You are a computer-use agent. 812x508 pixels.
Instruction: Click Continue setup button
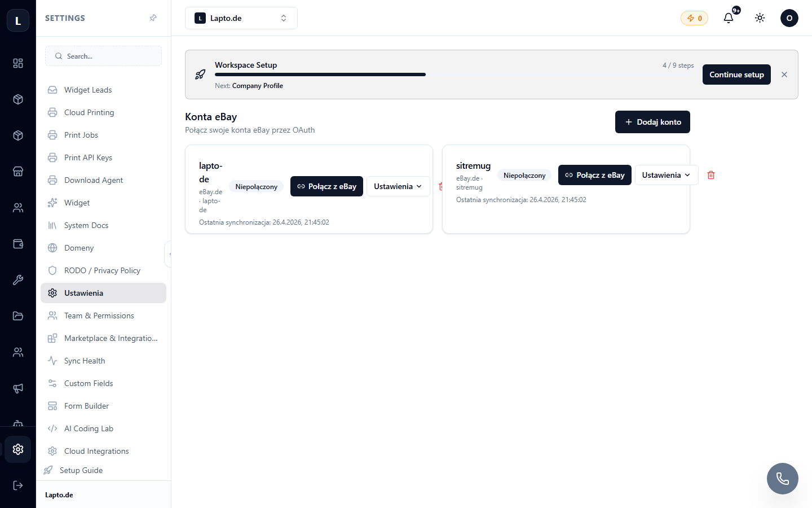tap(736, 75)
